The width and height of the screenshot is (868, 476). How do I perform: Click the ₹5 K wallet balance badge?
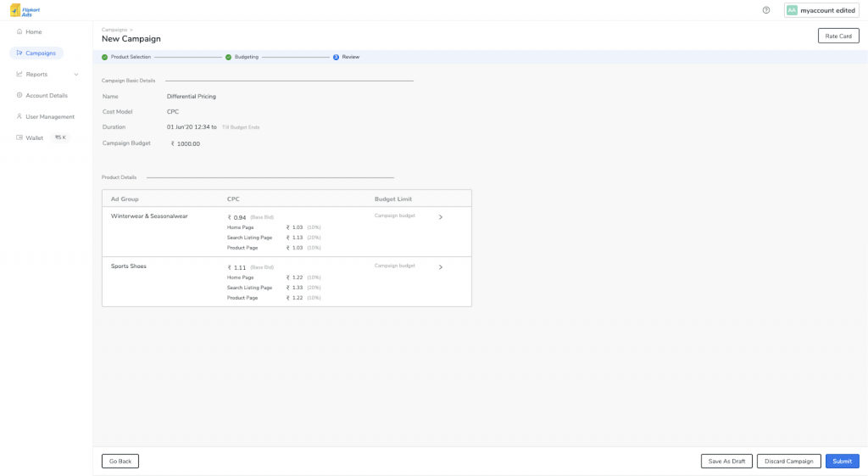click(60, 137)
